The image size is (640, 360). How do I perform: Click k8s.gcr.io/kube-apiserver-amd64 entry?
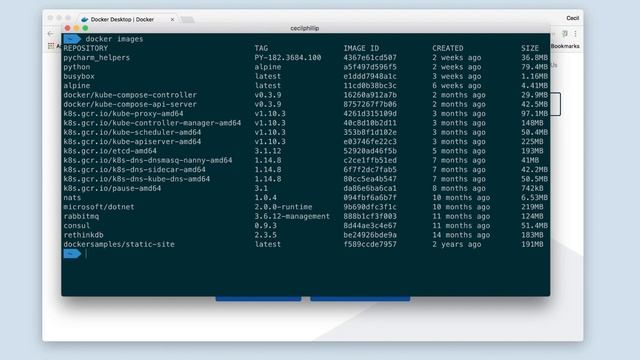coord(132,142)
